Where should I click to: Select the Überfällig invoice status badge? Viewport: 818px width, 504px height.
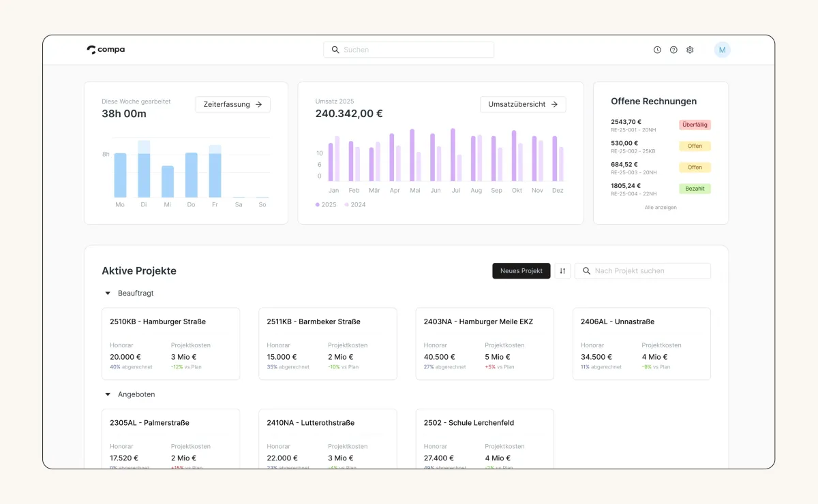click(695, 125)
